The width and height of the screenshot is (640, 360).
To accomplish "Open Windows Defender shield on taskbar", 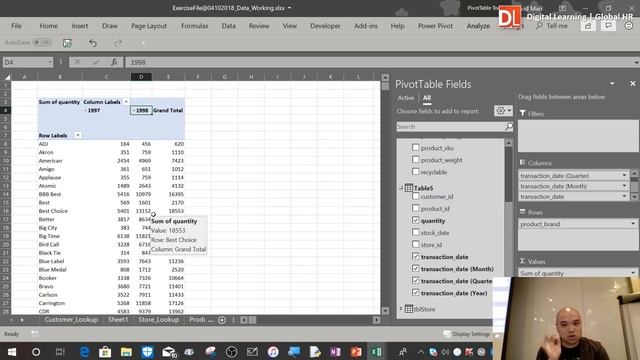I will click(x=147, y=351).
